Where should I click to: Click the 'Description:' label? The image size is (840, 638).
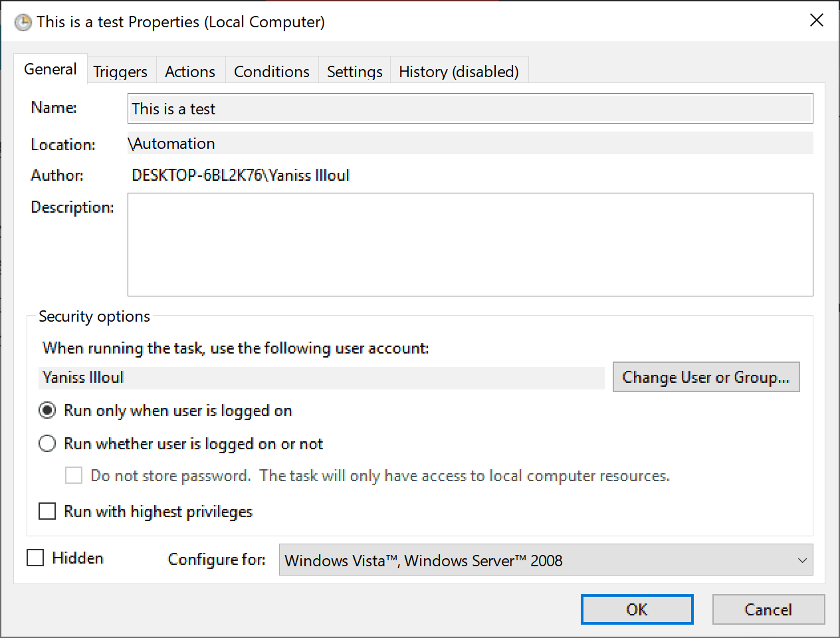[72, 207]
